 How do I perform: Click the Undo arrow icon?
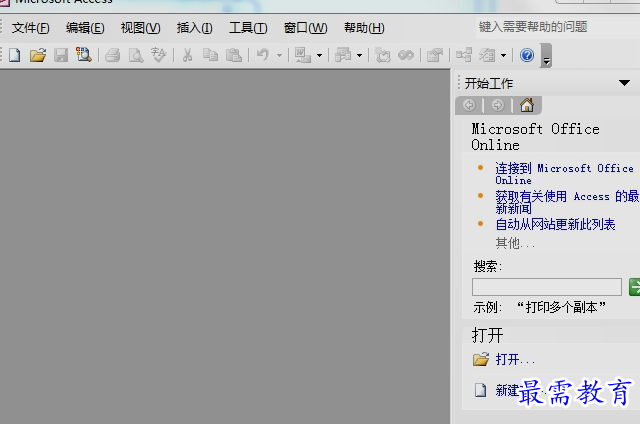(x=263, y=55)
